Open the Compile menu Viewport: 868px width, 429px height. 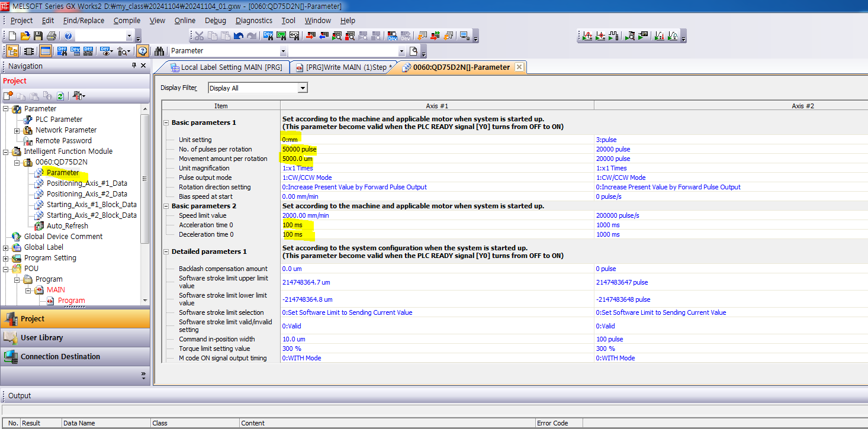coord(127,20)
